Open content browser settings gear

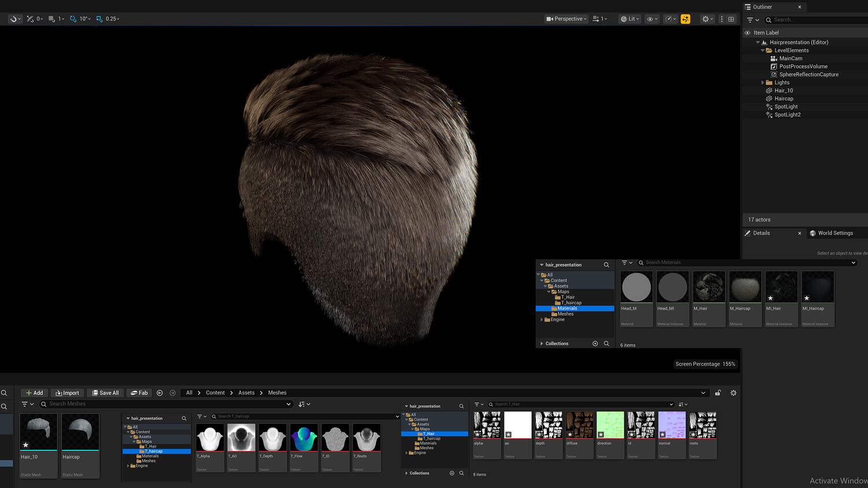coord(733,393)
